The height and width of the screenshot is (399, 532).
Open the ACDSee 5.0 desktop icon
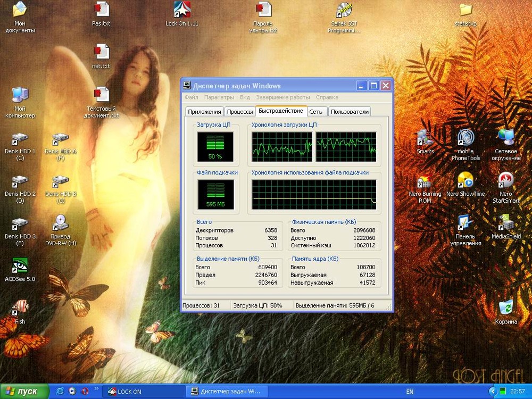(x=20, y=265)
